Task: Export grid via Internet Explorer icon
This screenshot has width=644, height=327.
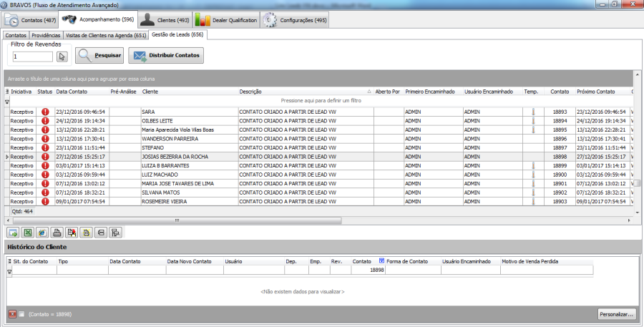Action: tap(42, 233)
